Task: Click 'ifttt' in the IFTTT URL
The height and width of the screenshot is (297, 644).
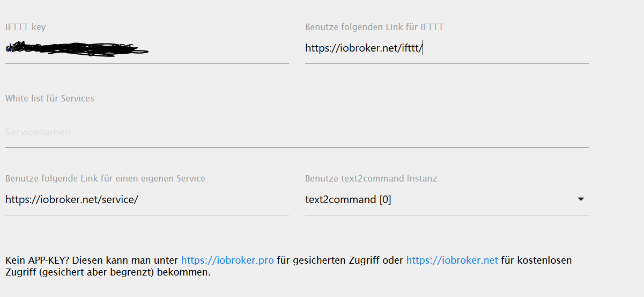Action: [411, 48]
